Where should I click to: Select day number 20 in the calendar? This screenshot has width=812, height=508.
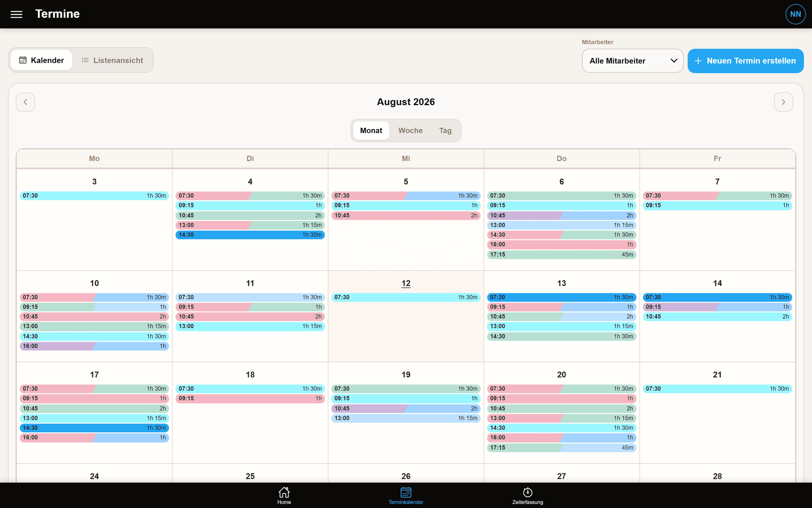click(x=561, y=375)
